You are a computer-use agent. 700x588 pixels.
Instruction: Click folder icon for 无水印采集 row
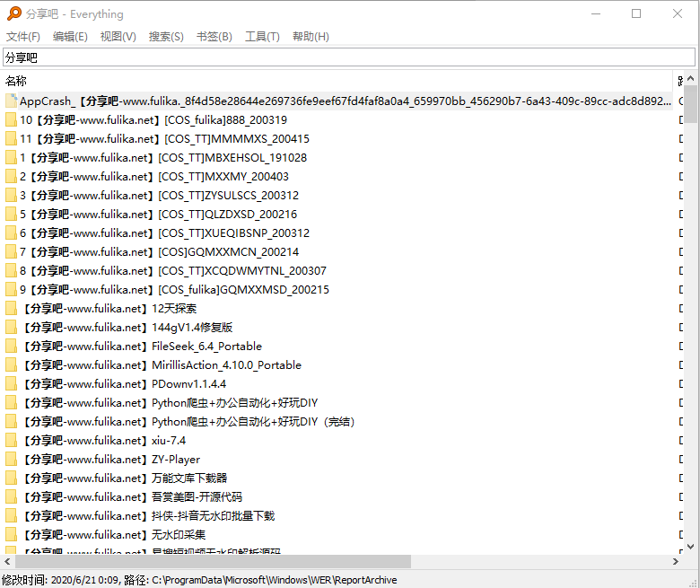[x=11, y=535]
